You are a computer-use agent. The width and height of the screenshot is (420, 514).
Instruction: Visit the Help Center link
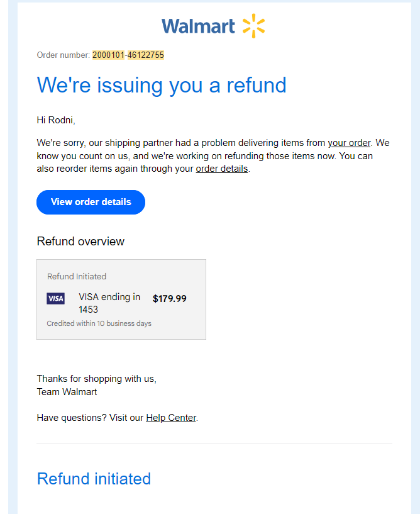pyautogui.click(x=171, y=418)
